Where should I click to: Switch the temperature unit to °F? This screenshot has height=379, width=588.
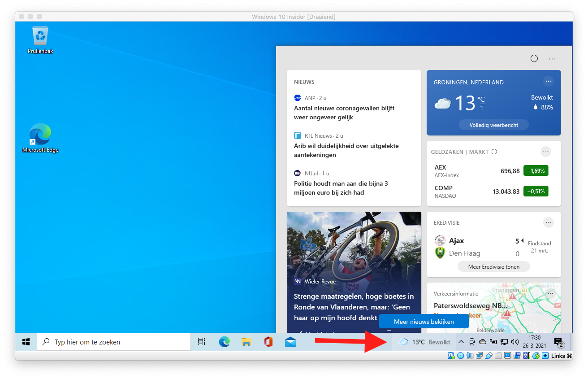[482, 108]
